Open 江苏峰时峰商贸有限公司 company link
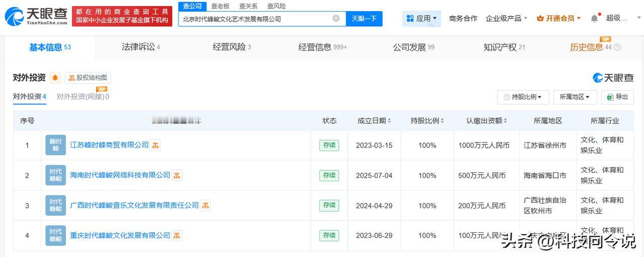644x257 pixels. (109, 145)
